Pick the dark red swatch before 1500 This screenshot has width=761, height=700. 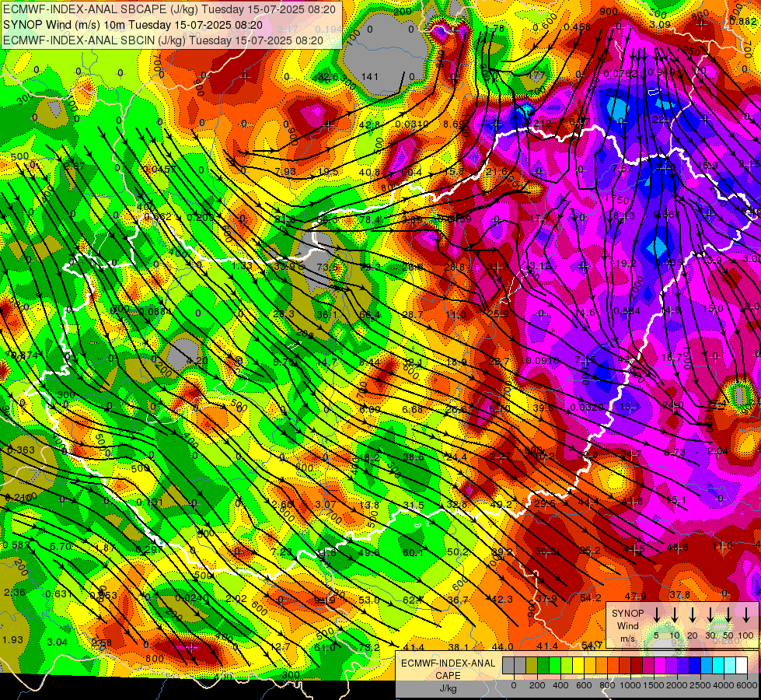pos(637,665)
